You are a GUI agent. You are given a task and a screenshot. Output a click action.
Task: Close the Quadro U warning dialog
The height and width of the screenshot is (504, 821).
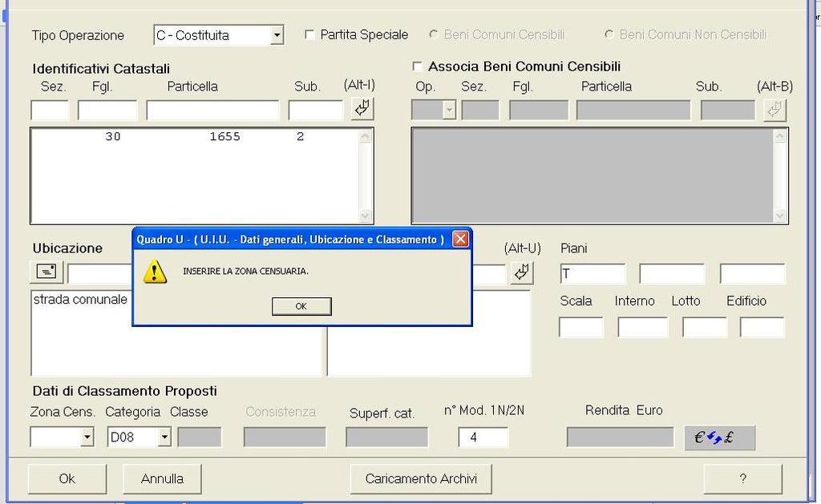tap(460, 239)
